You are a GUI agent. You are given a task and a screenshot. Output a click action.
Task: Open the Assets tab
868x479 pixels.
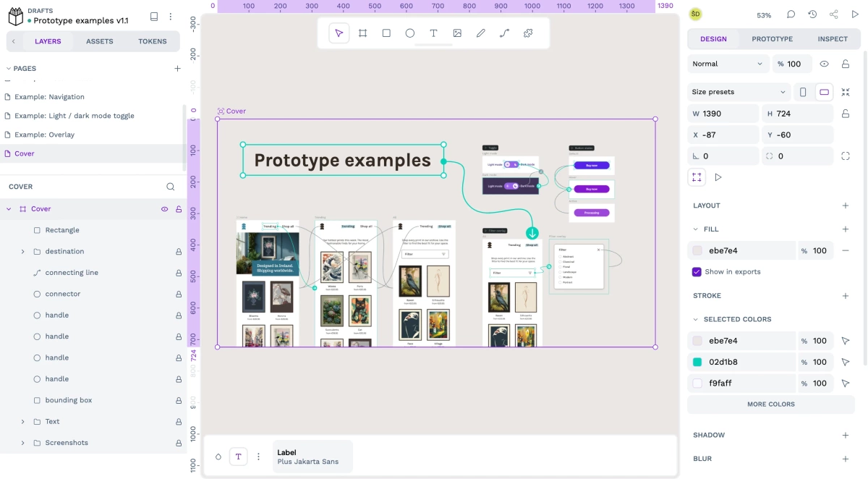100,41
